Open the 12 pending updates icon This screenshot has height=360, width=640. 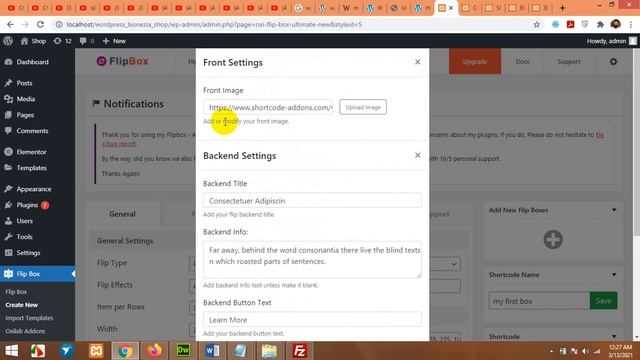[x=62, y=41]
